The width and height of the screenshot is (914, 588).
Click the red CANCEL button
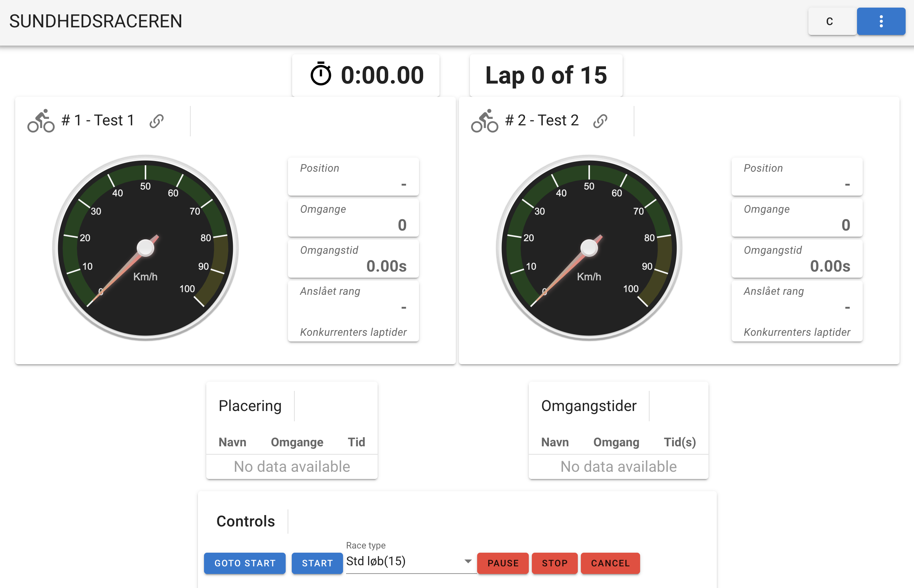click(610, 563)
